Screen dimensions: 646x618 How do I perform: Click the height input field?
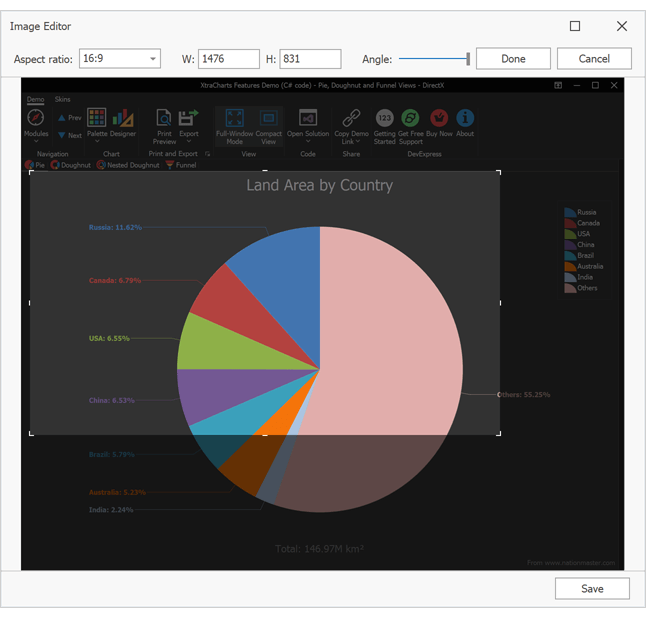click(x=310, y=59)
